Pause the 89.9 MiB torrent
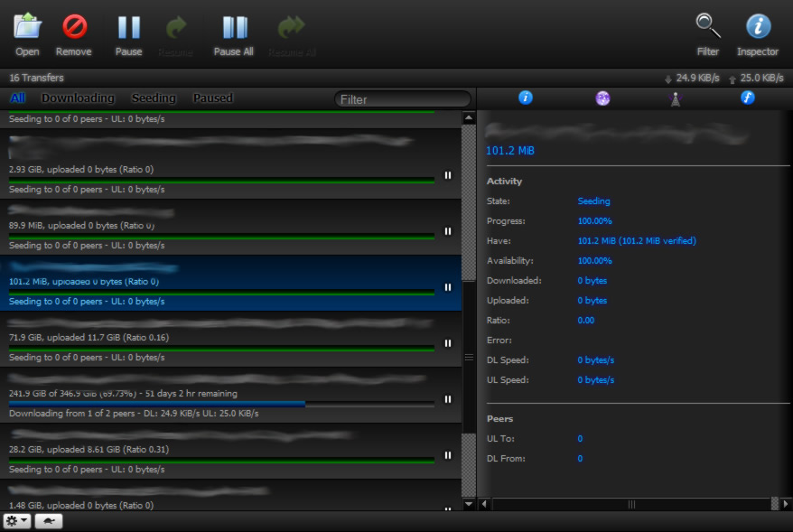793x532 pixels. pyautogui.click(x=448, y=231)
